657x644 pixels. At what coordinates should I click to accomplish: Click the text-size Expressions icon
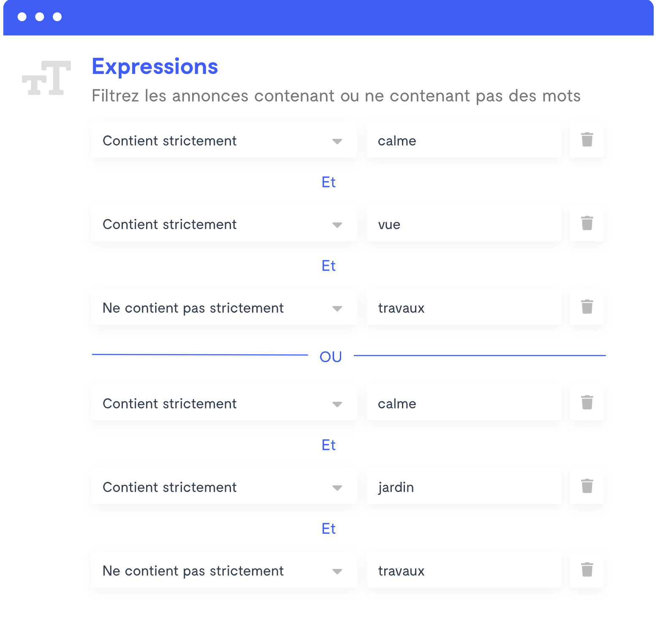[x=46, y=78]
